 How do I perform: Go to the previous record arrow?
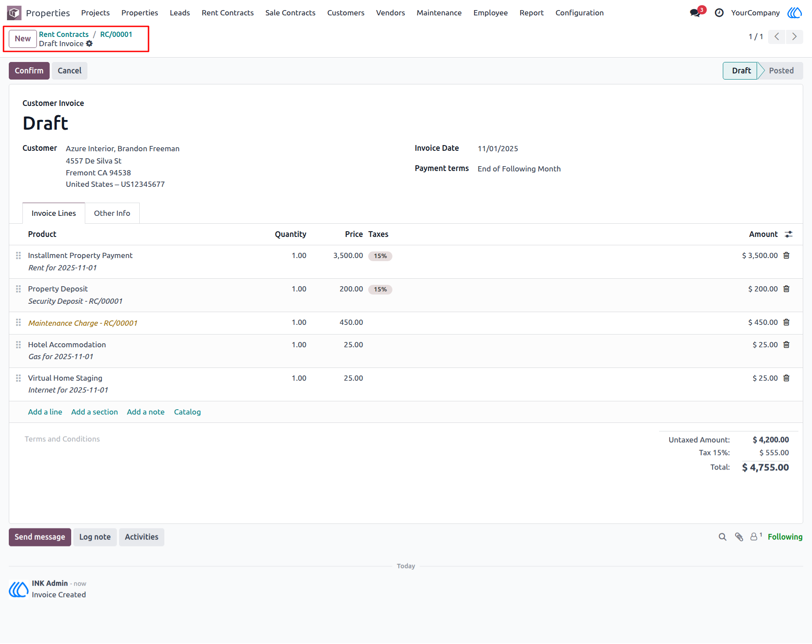pyautogui.click(x=776, y=36)
